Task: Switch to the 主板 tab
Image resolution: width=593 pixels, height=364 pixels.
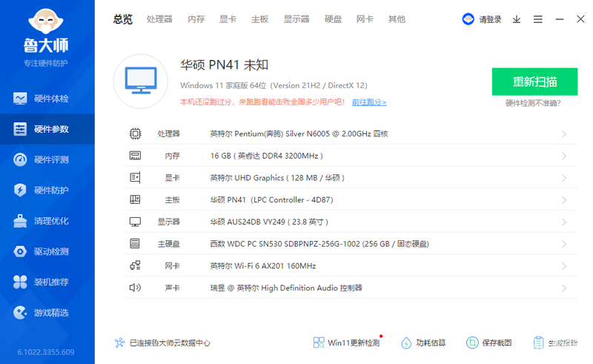Action: click(259, 19)
